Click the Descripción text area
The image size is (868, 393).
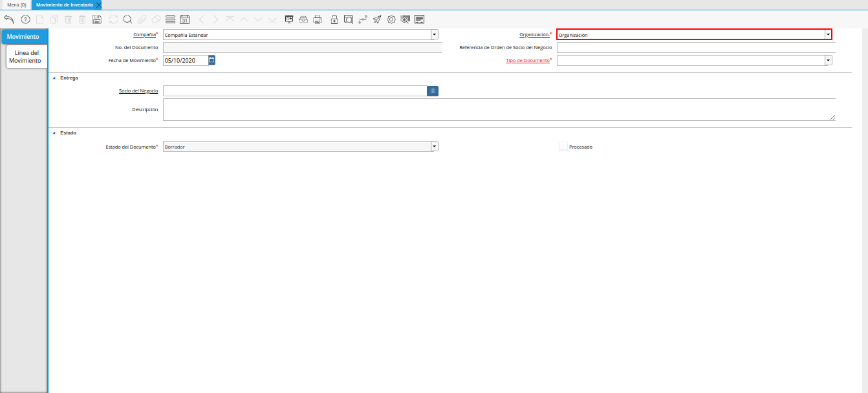(x=499, y=109)
